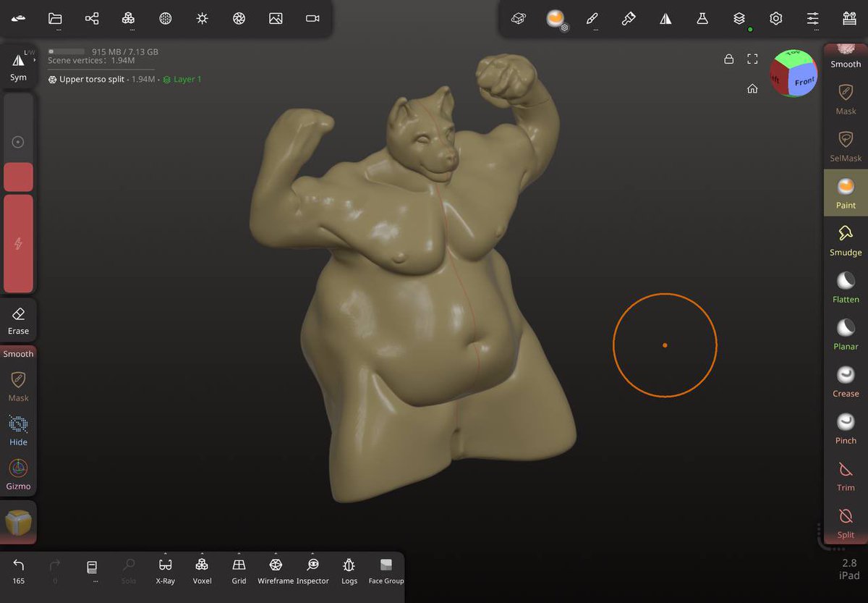Open the flask icon menu
The width and height of the screenshot is (868, 603).
[x=702, y=19]
